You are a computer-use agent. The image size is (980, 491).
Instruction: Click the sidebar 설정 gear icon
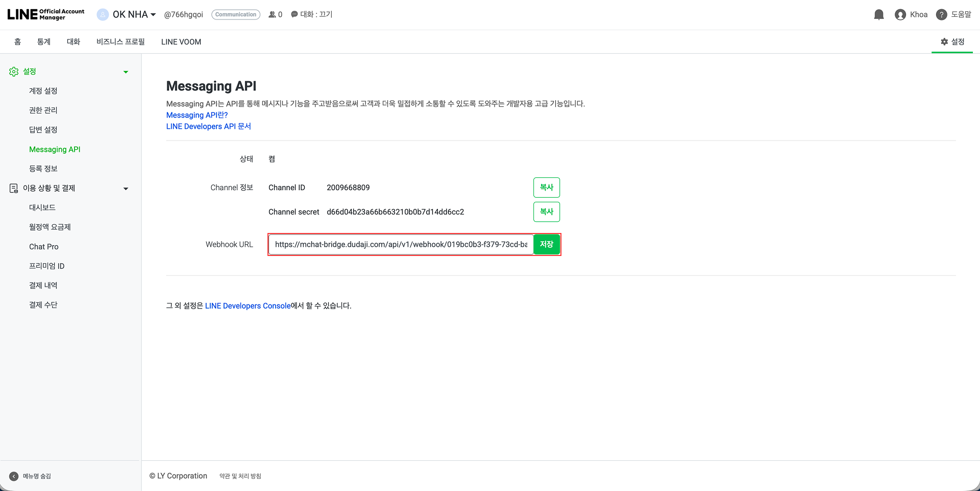pyautogui.click(x=14, y=72)
